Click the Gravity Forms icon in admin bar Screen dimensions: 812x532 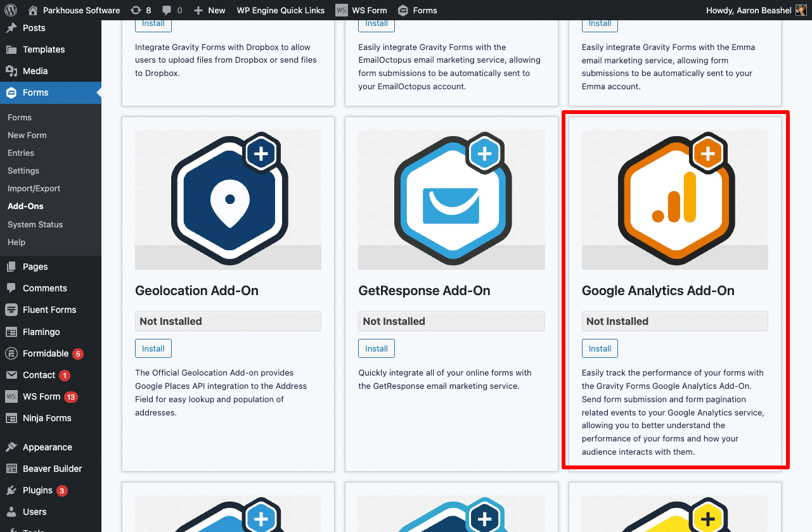pos(403,10)
